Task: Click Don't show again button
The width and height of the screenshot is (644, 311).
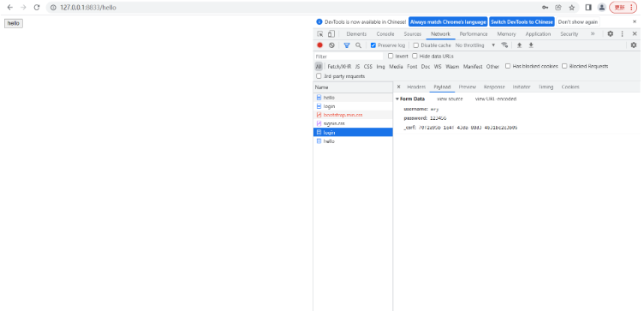Action: (x=577, y=21)
